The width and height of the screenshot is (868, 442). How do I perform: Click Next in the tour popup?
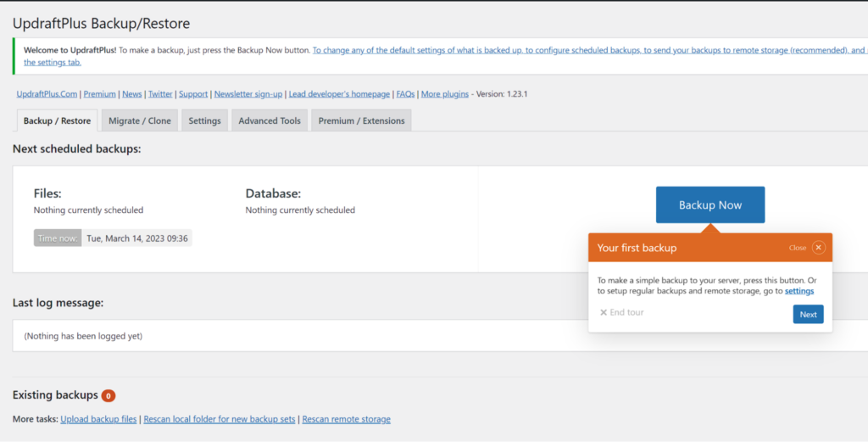click(x=808, y=314)
